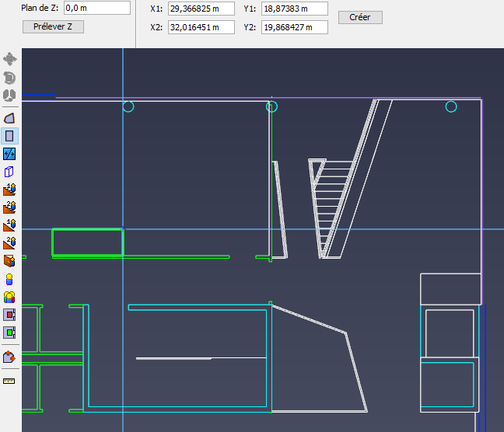Click the cyan circle on the green wall
Image resolution: width=504 pixels, height=432 pixels.
[x=271, y=106]
